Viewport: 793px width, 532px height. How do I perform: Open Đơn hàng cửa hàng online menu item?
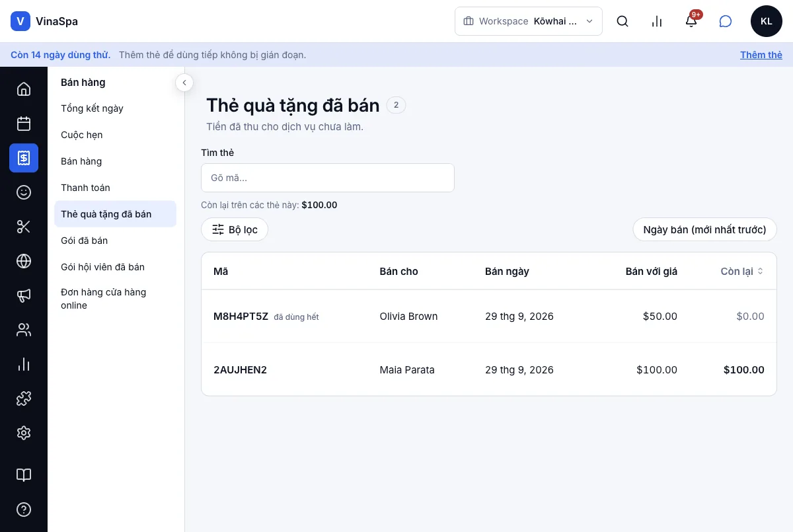coord(115,299)
